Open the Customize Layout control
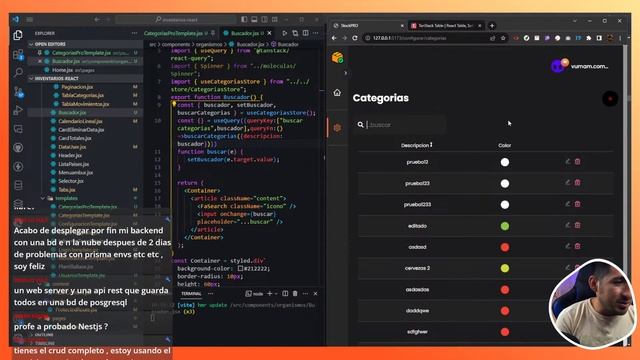Screen dimensions: 640x360 (x=275, y=19)
